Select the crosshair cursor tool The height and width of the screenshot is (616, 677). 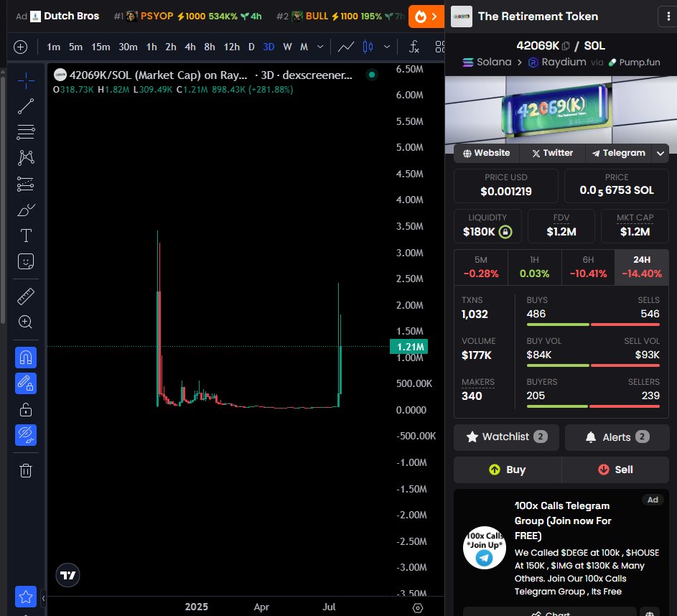point(26,80)
